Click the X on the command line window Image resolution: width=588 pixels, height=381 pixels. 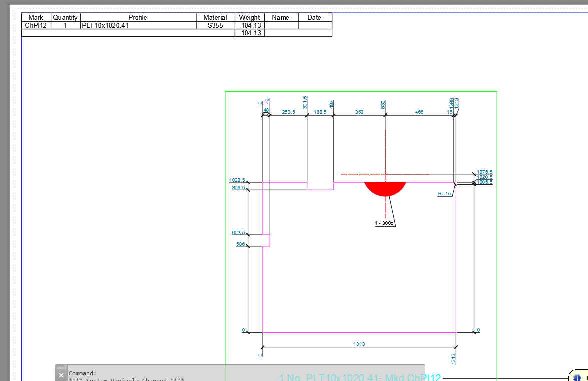tap(61, 374)
